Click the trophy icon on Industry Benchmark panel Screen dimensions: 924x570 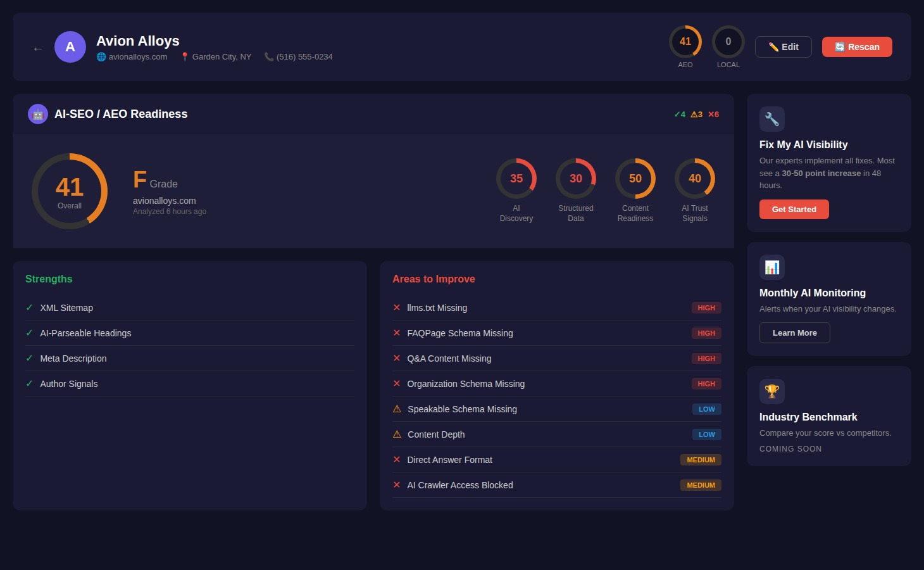771,391
